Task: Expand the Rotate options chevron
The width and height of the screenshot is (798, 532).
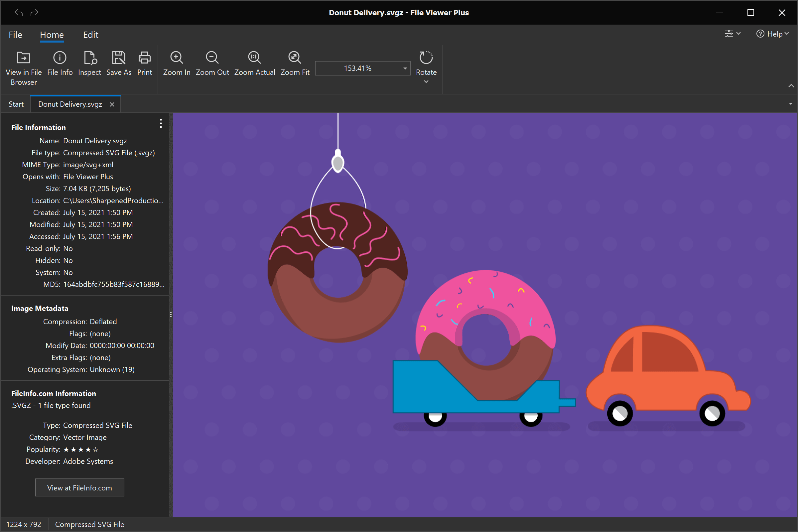Action: click(x=426, y=81)
